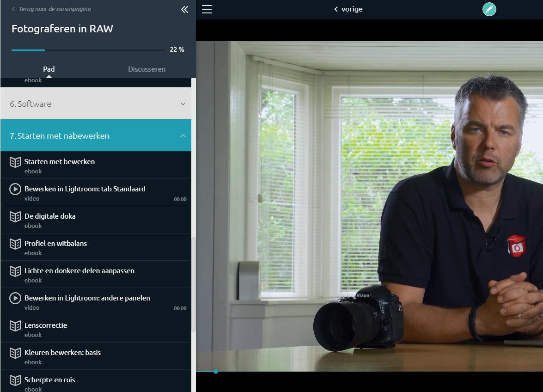Screen dimensions: 543x392
Task: Open lesson De digitale doka
Action: (96, 220)
